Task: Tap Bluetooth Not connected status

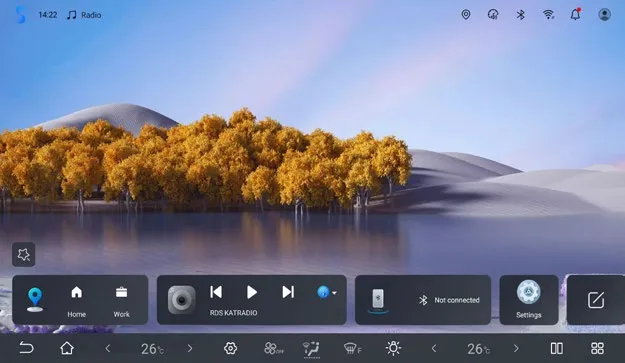Action: [449, 300]
